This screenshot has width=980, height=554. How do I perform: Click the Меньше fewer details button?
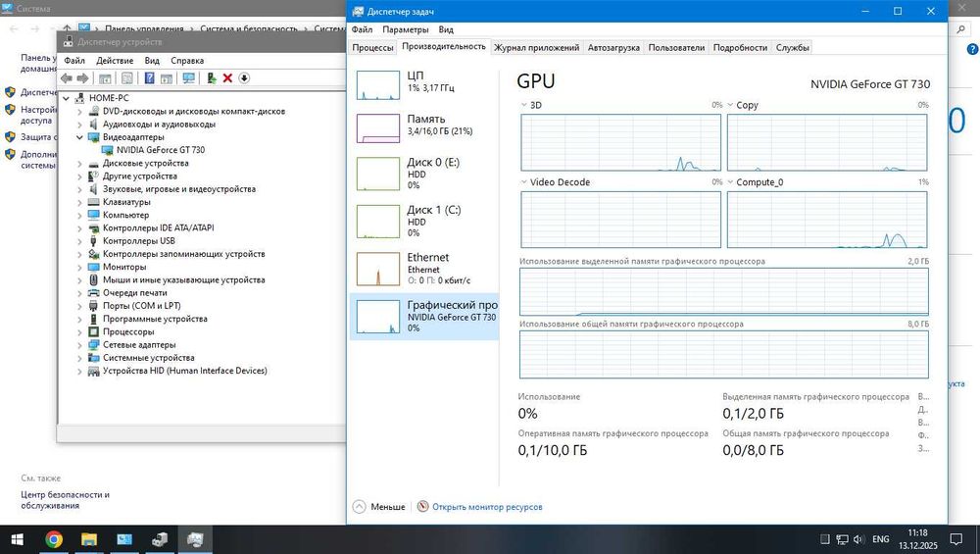coord(379,507)
